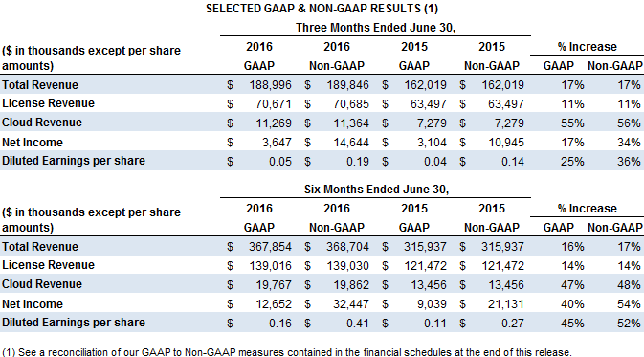This screenshot has width=644, height=357.
Task: Select the six-month Net Income 54% cell
Action: 629,304
